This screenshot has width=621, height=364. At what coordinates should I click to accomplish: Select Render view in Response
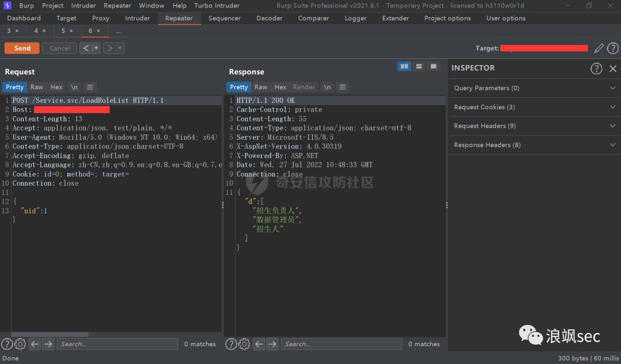304,87
